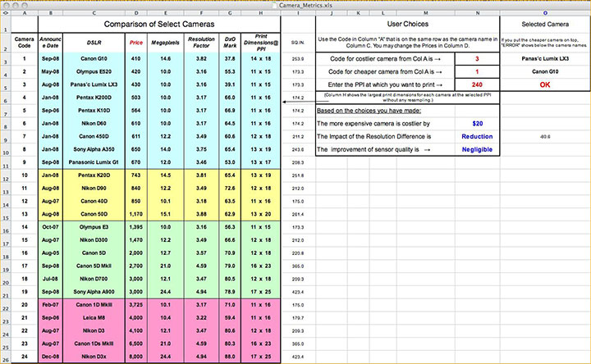Viewport: 591px width, 364px height.
Task: Select column O header
Action: pyautogui.click(x=545, y=13)
